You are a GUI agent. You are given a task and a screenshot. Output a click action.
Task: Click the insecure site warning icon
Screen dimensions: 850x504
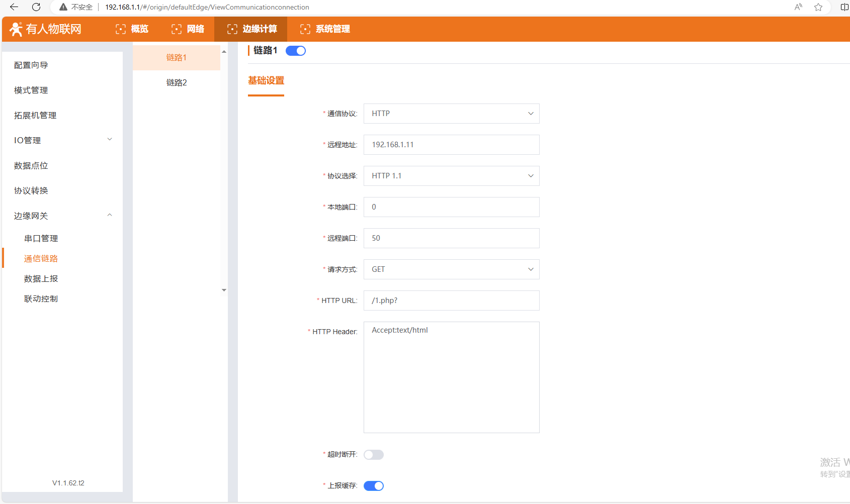coord(63,7)
